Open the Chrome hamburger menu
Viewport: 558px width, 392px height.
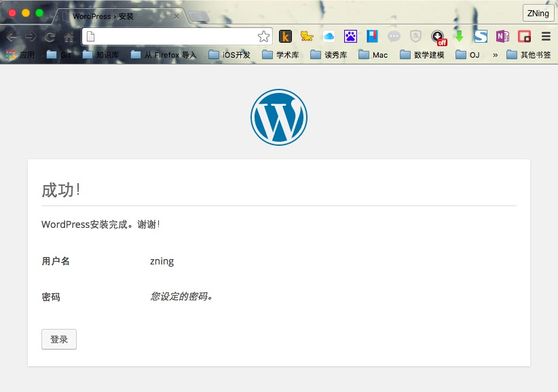[x=546, y=36]
